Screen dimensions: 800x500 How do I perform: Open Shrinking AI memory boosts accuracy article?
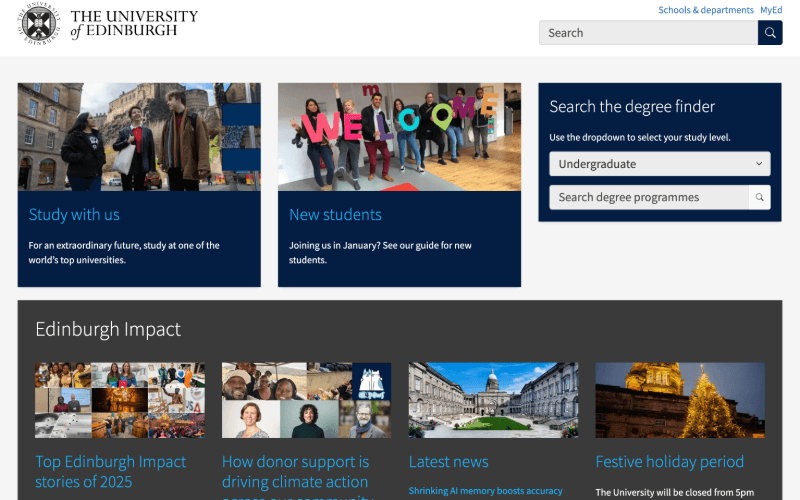tap(485, 491)
